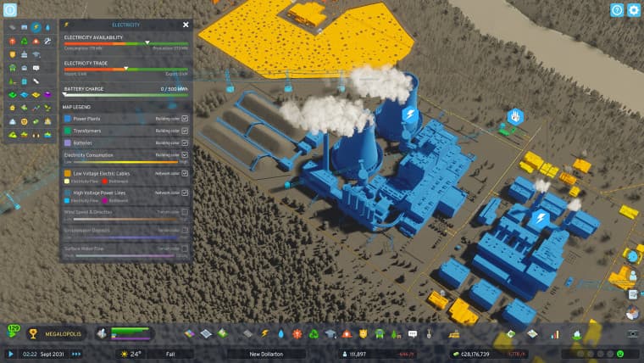The width and height of the screenshot is (644, 363).
Task: Open the Police toolbar shield icon
Action: (363, 333)
